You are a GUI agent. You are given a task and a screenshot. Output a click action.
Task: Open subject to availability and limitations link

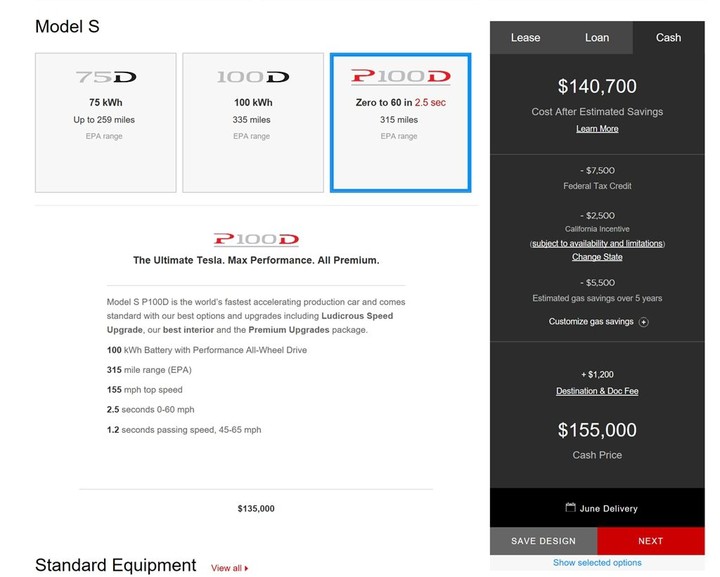pos(597,243)
